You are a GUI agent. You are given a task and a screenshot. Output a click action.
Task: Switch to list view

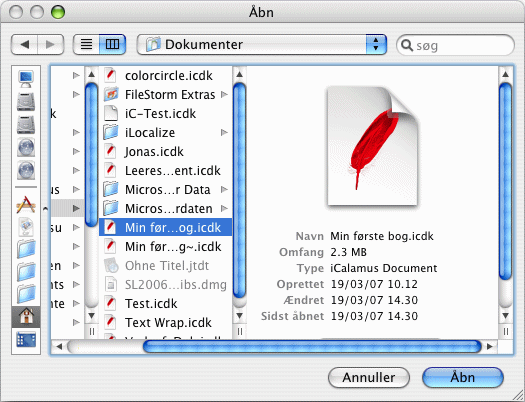click(x=86, y=44)
